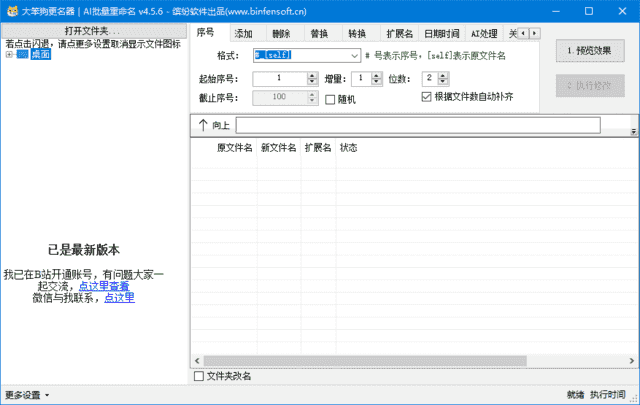This screenshot has width=640, height=405.
Task: Click the horizontal scrollbar thumb in file list
Action: tap(365, 361)
